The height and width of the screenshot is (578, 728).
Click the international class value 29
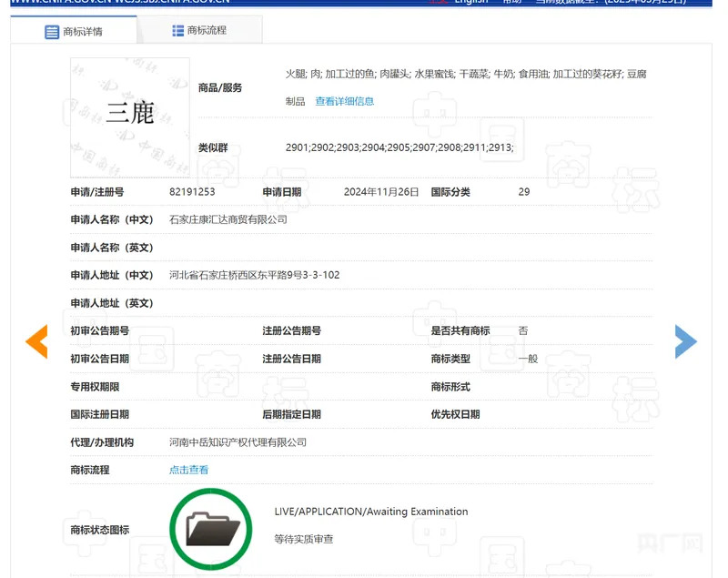[523, 192]
